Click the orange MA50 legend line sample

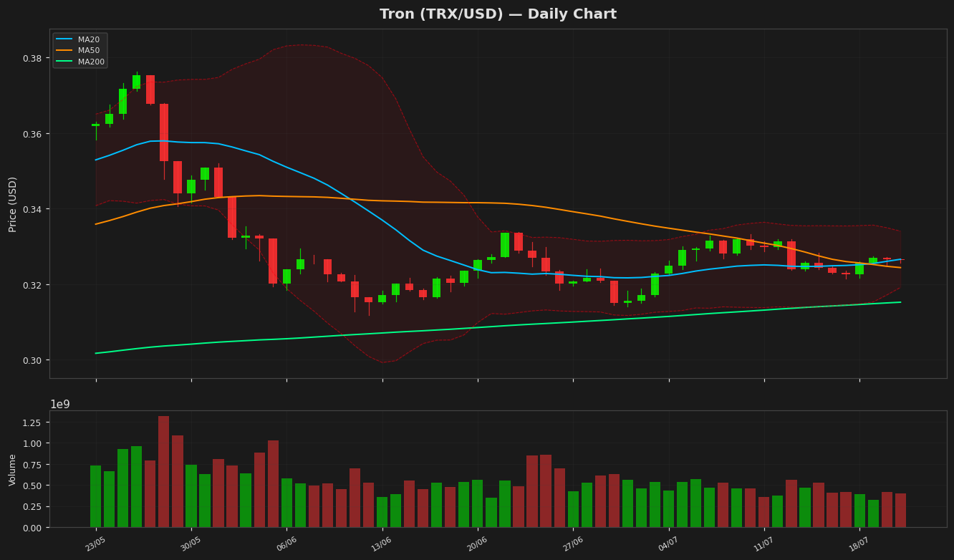pyautogui.click(x=64, y=51)
